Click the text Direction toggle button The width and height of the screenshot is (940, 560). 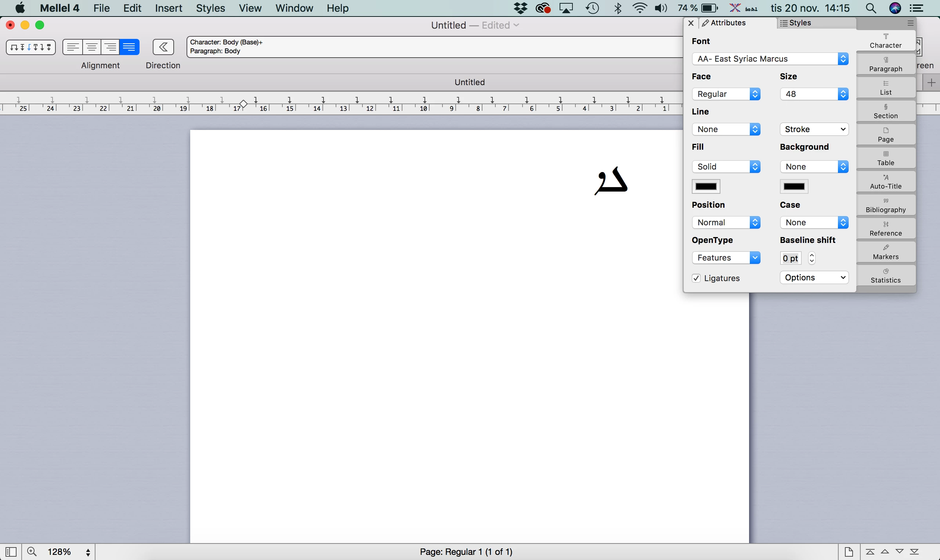163,47
